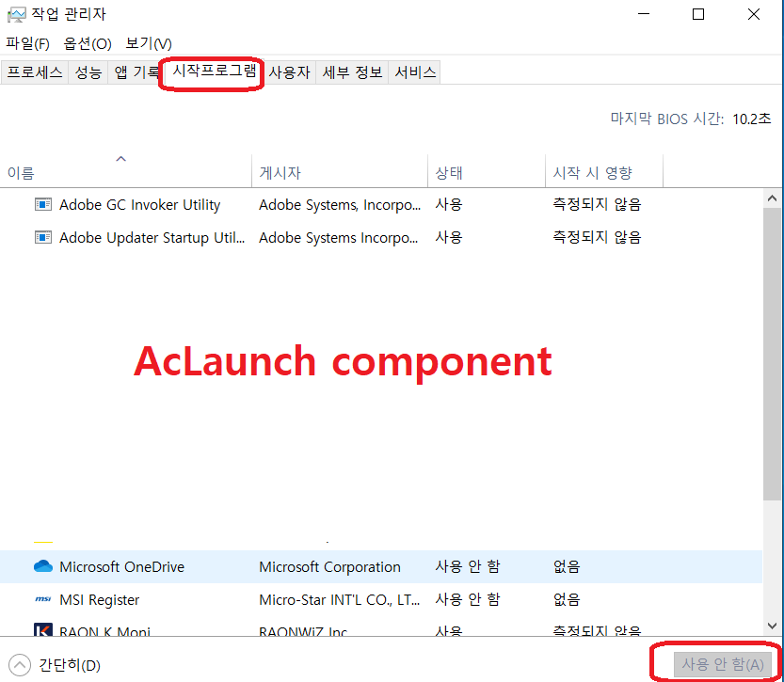This screenshot has width=784, height=682.
Task: Sort by the 이름 column header
Action: pyautogui.click(x=125, y=171)
